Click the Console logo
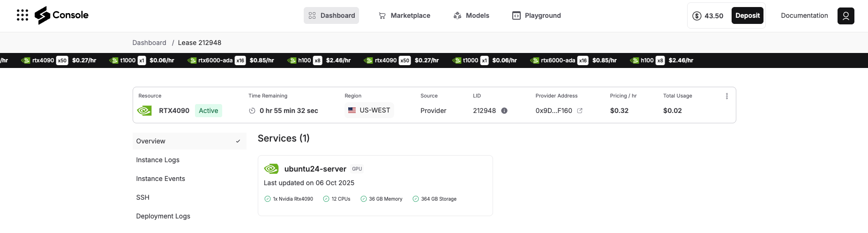Viewport: 868px width, 233px height. [x=61, y=15]
